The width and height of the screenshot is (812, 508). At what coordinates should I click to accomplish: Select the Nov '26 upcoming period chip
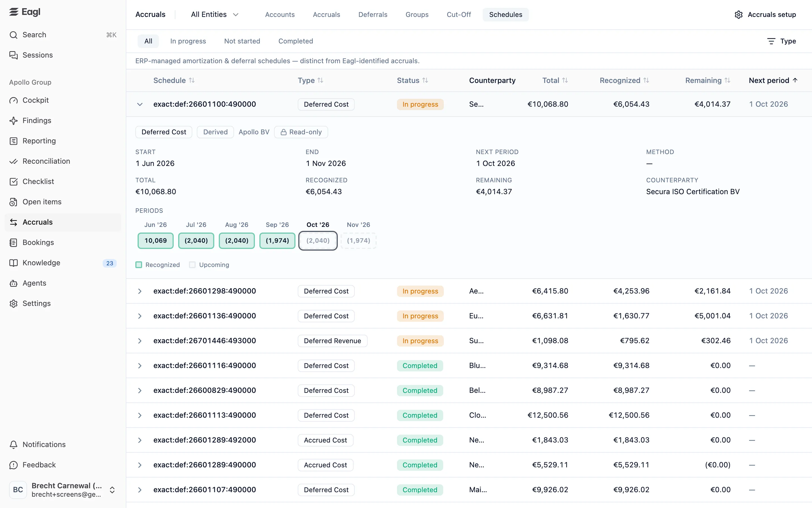tap(358, 241)
